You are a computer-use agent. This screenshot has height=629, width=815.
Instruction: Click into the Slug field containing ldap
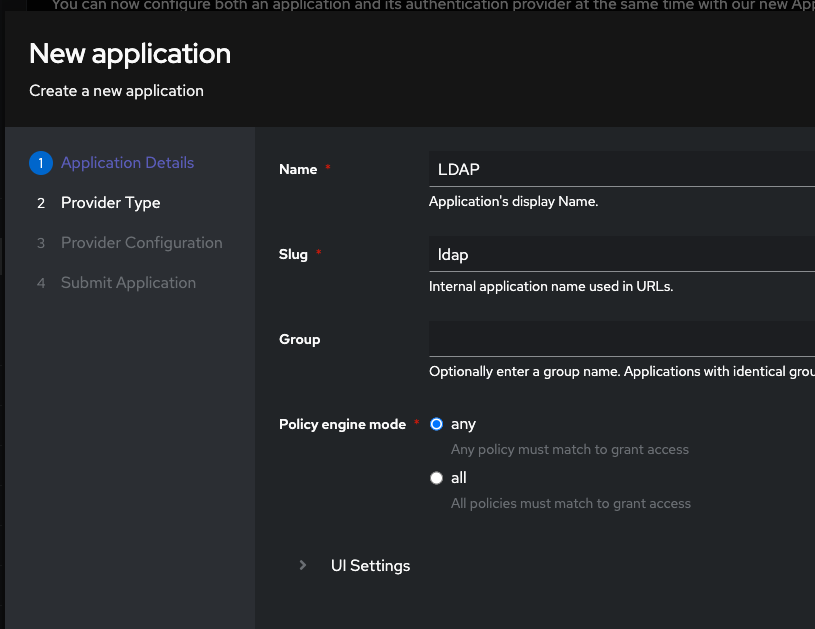pos(620,254)
